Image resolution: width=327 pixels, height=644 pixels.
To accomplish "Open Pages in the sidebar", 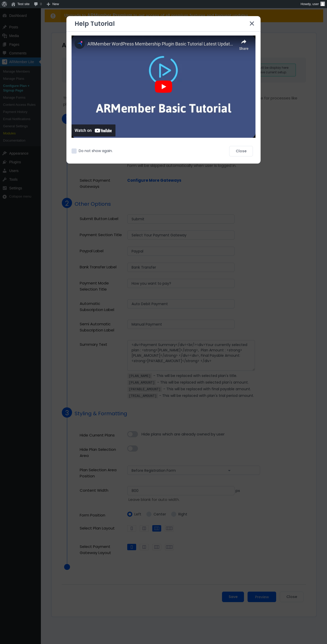I will point(20,44).
